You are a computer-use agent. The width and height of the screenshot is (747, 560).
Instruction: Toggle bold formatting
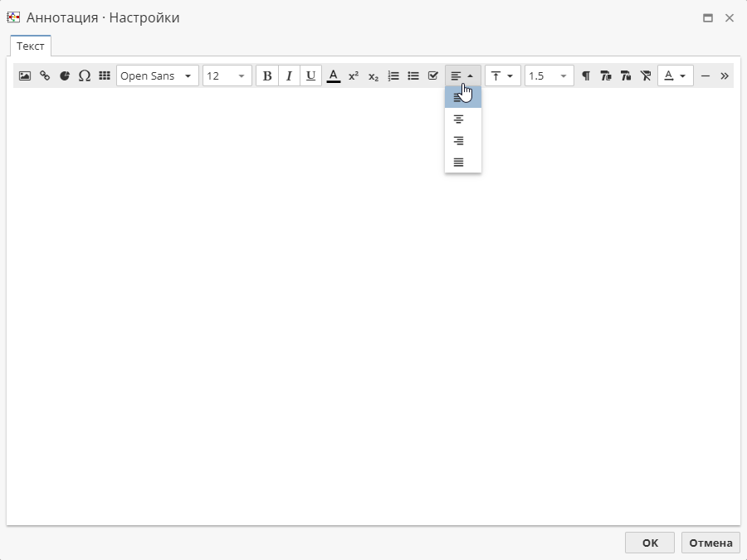tap(267, 75)
